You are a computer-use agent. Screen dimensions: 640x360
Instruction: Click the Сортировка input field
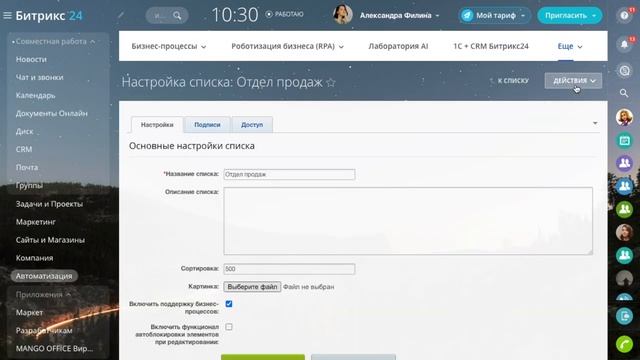[x=289, y=269]
